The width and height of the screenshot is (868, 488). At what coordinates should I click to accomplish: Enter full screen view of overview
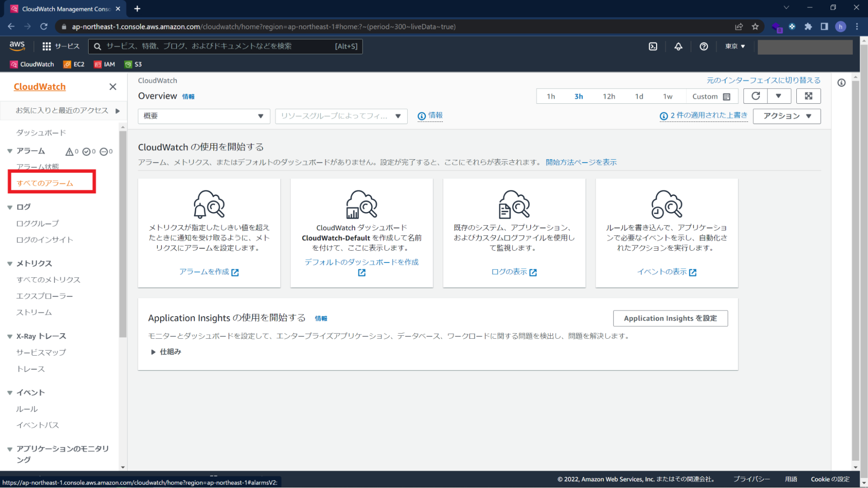tap(809, 96)
